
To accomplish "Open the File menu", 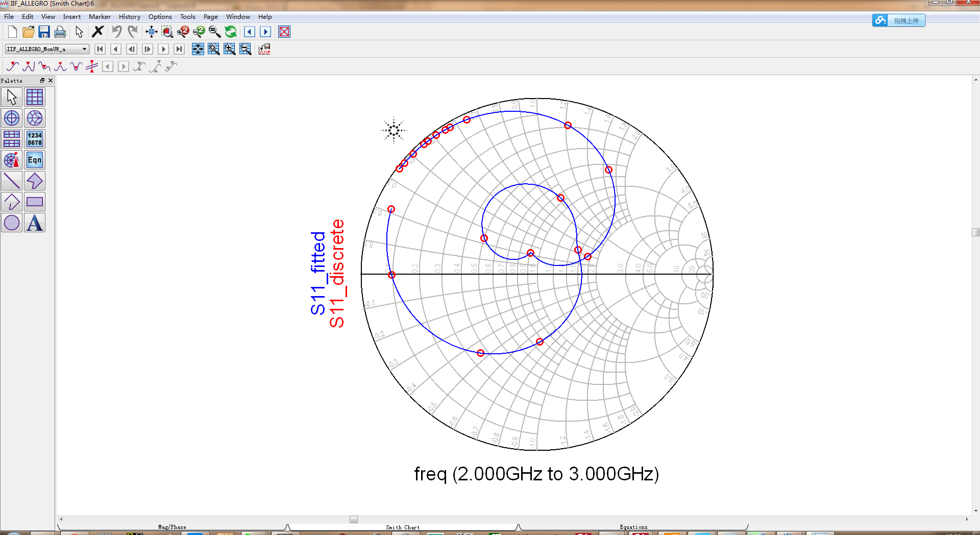I will pyautogui.click(x=9, y=17).
